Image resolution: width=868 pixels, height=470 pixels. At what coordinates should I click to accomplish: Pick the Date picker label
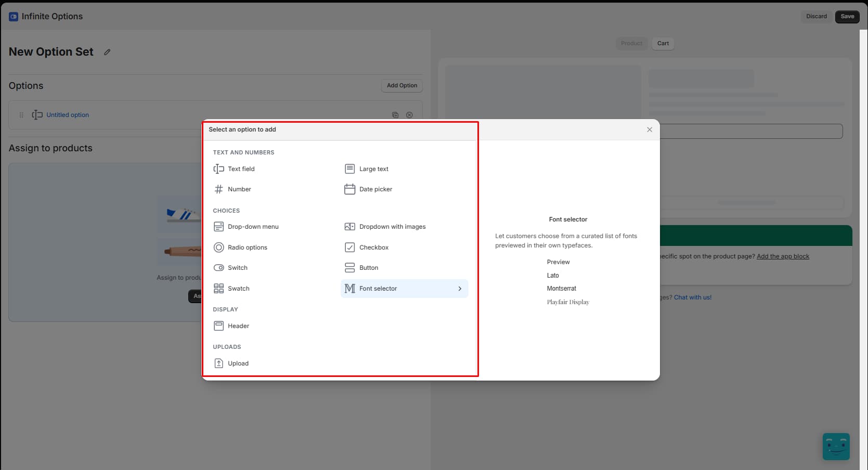pos(375,189)
